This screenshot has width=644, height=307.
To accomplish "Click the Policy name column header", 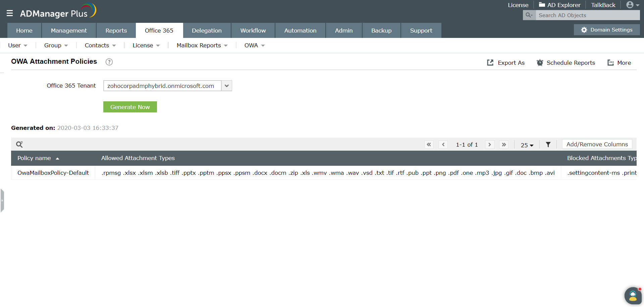I will pyautogui.click(x=34, y=158).
